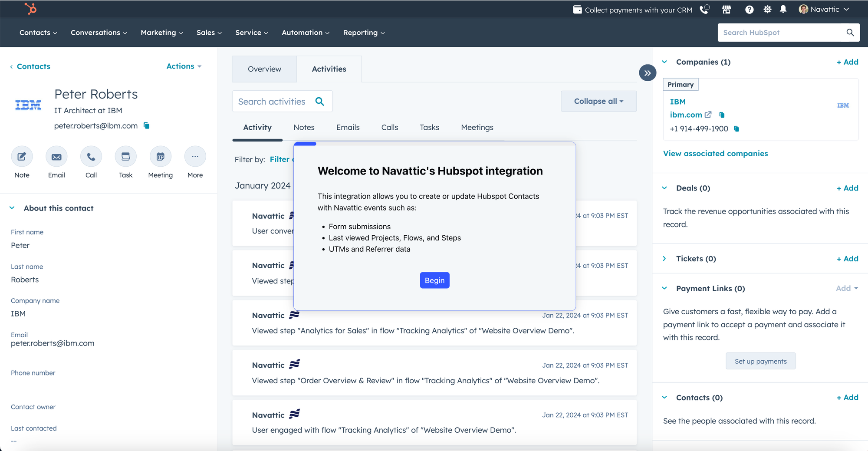Collapse the Contacts association section
Viewport: 868px width, 451px height.
pos(664,397)
